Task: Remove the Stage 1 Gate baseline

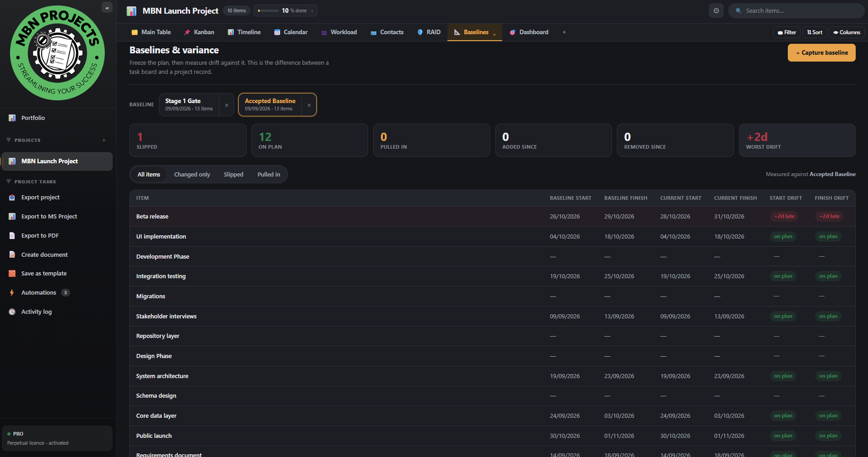Action: [x=226, y=105]
